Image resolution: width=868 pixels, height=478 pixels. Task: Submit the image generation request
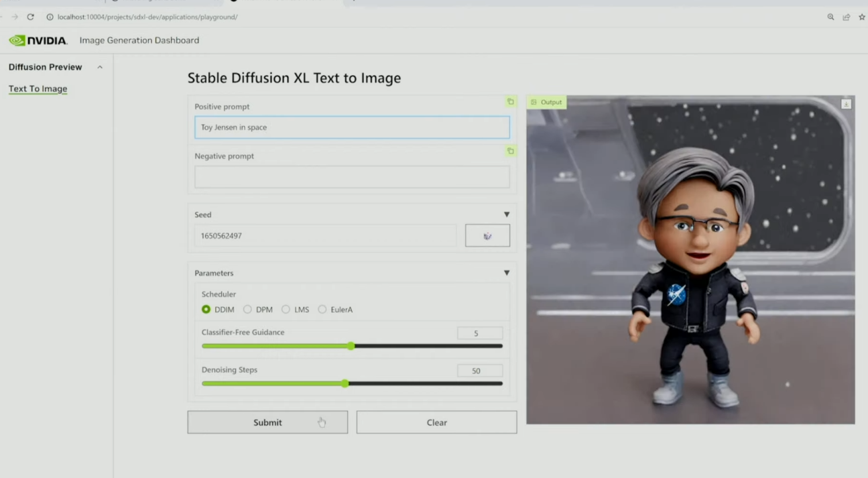[x=267, y=422]
